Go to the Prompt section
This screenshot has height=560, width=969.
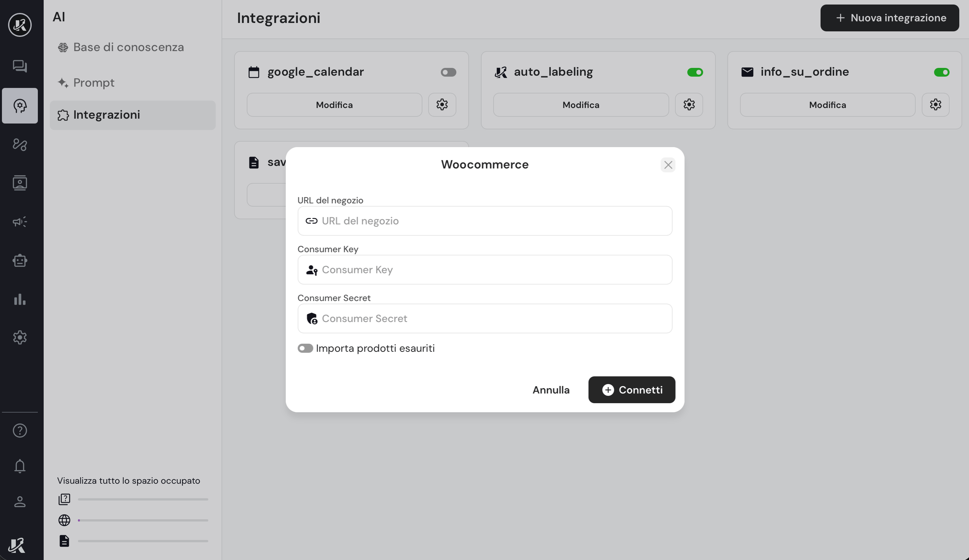tap(93, 83)
